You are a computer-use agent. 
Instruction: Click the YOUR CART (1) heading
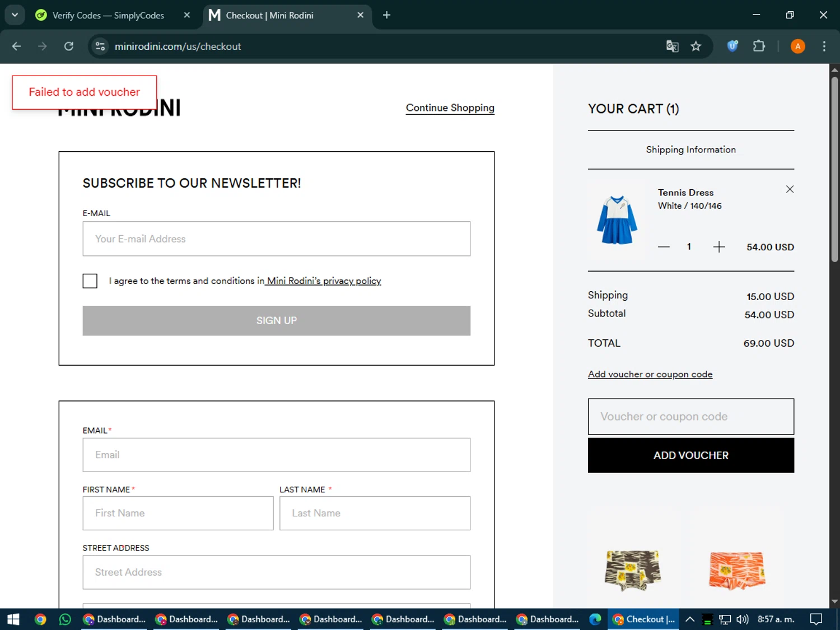(633, 109)
